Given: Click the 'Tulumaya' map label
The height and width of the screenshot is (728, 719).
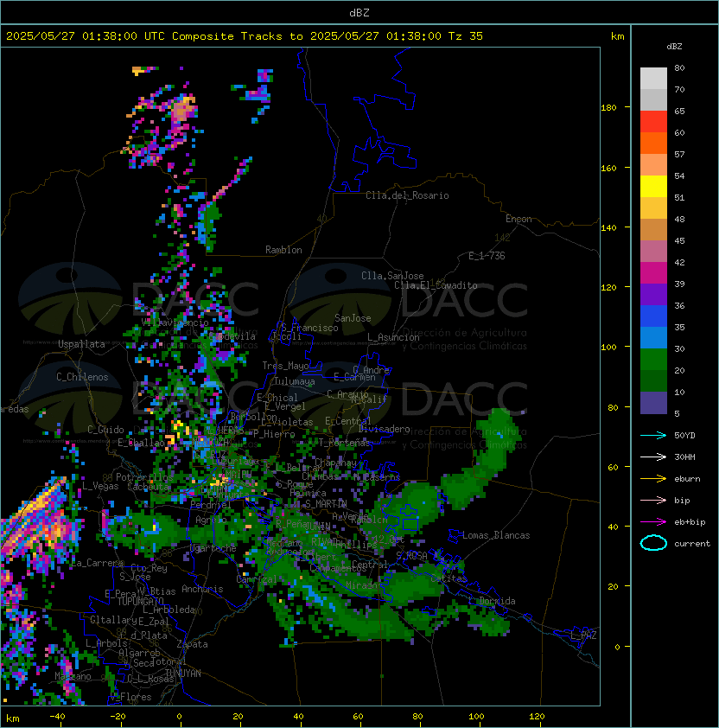Looking at the screenshot, I should (295, 381).
